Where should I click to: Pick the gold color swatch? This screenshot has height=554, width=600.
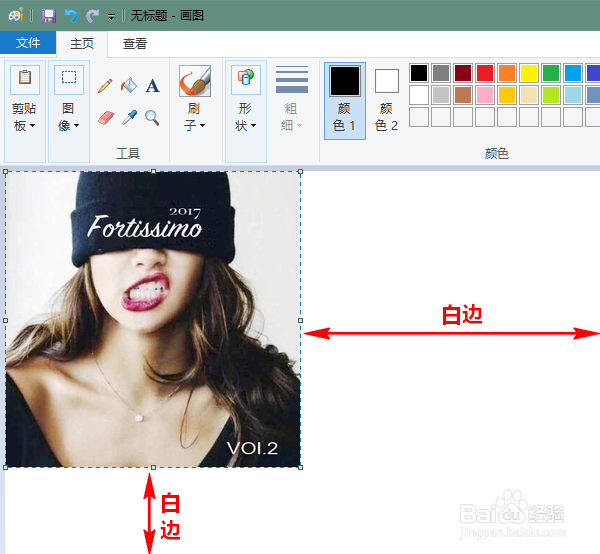(x=507, y=95)
